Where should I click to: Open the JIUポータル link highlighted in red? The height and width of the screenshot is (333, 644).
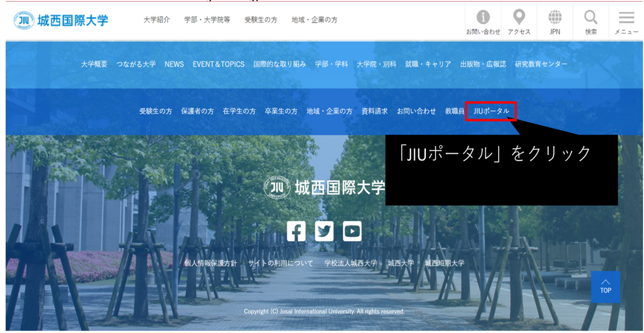491,111
